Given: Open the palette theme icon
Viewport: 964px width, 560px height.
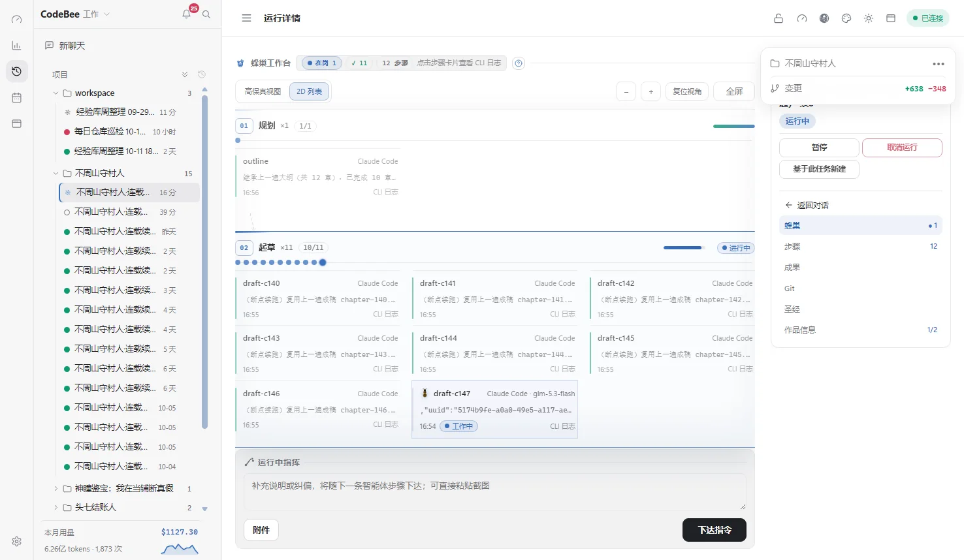Looking at the screenshot, I should point(846,18).
